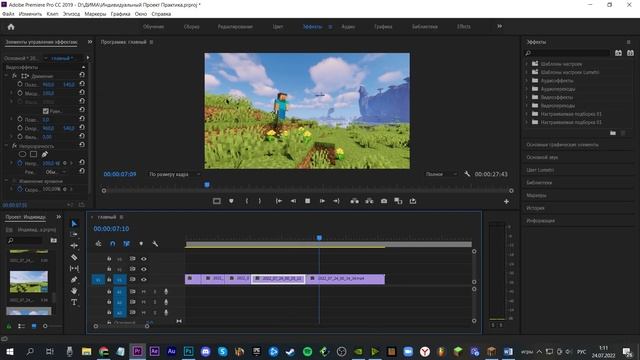Click Mark In bracket button

pos(247,201)
